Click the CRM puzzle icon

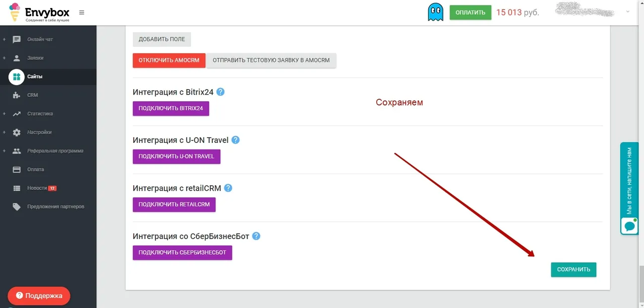pyautogui.click(x=17, y=95)
